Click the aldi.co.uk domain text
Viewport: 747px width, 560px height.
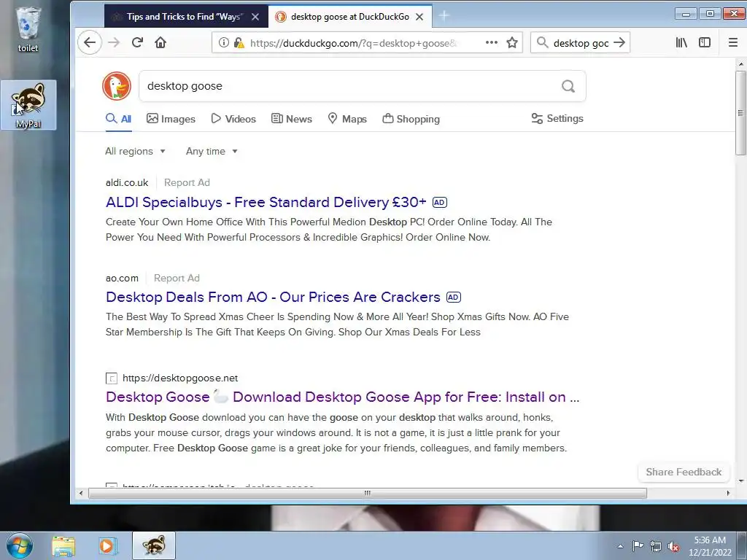click(127, 182)
